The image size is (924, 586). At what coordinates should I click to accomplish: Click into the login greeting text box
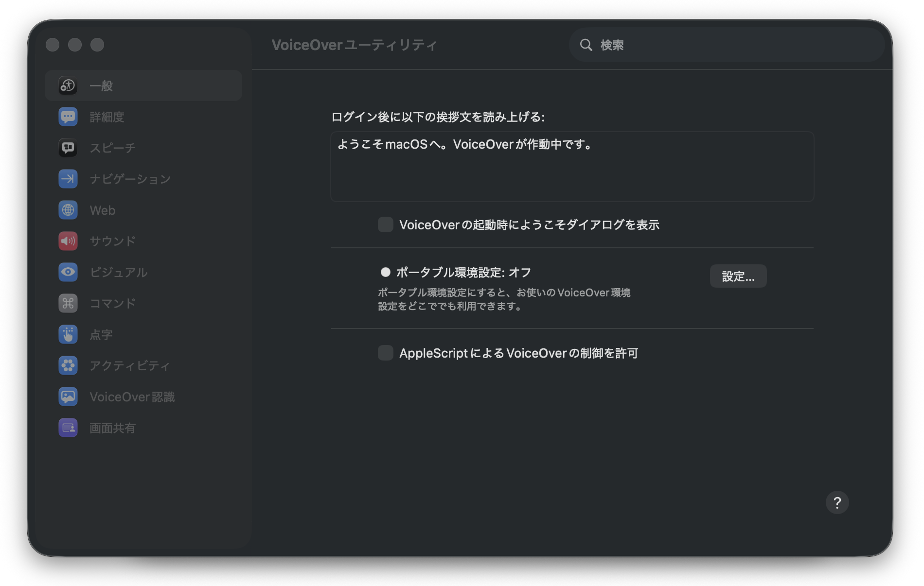pyautogui.click(x=572, y=166)
